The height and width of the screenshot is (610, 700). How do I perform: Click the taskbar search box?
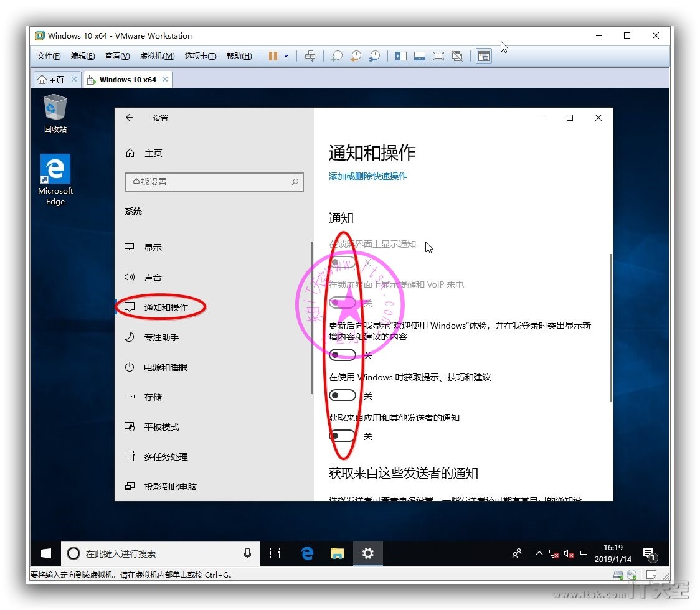point(160,554)
